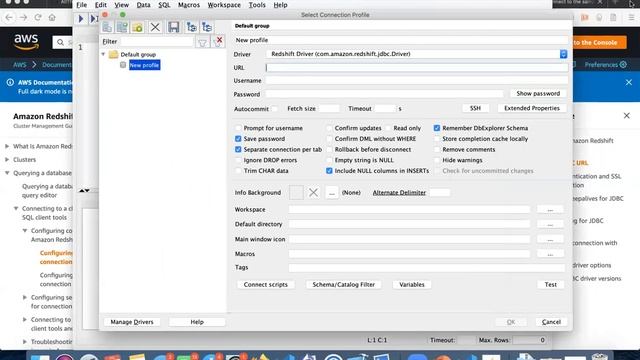The width and height of the screenshot is (640, 360).
Task: Add a new profile group folder icon
Action: tap(138, 27)
